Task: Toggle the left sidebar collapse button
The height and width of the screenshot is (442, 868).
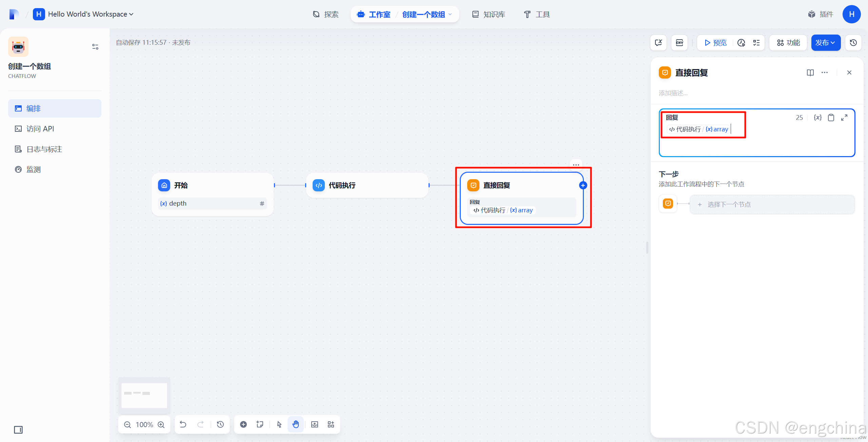Action: click(x=18, y=430)
